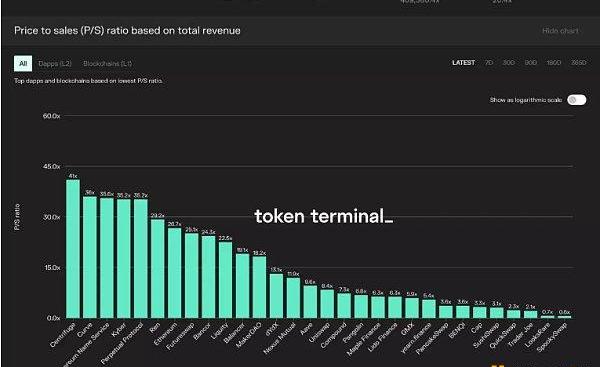The image size is (600, 367).
Task: Switch to the Dapps (L2) tab
Action: (55, 64)
